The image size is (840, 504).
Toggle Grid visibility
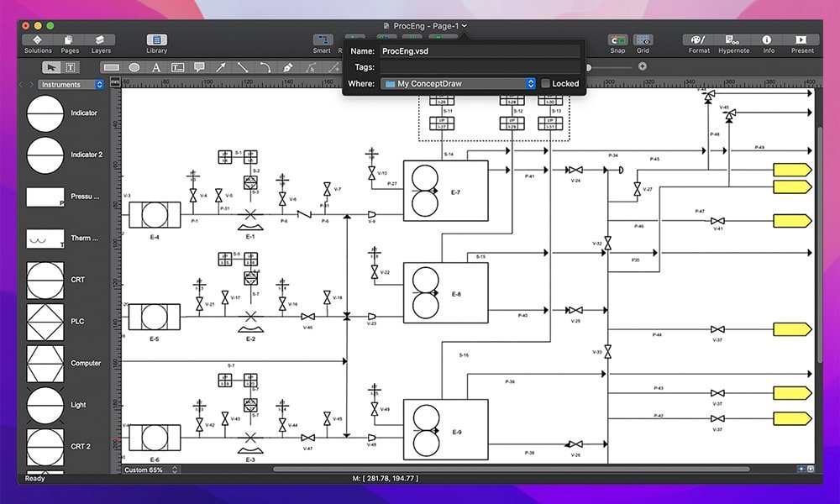(643, 40)
